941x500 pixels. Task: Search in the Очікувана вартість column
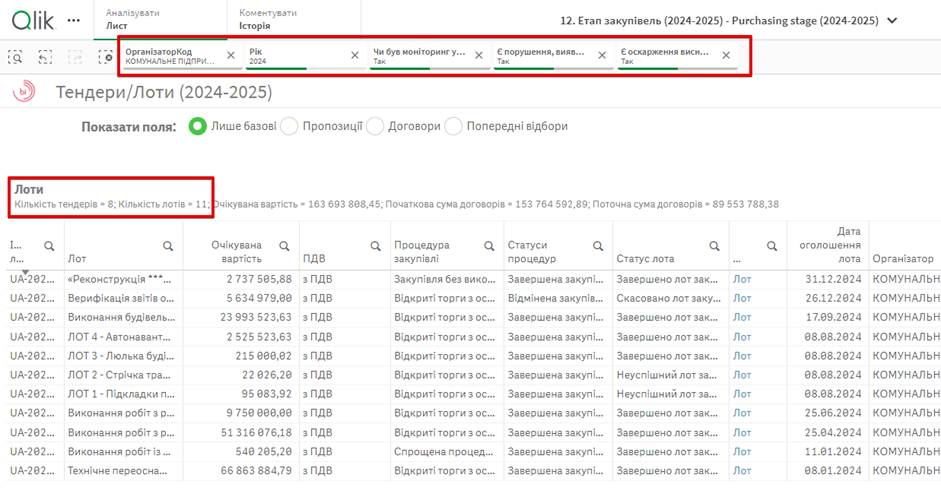pyautogui.click(x=284, y=246)
